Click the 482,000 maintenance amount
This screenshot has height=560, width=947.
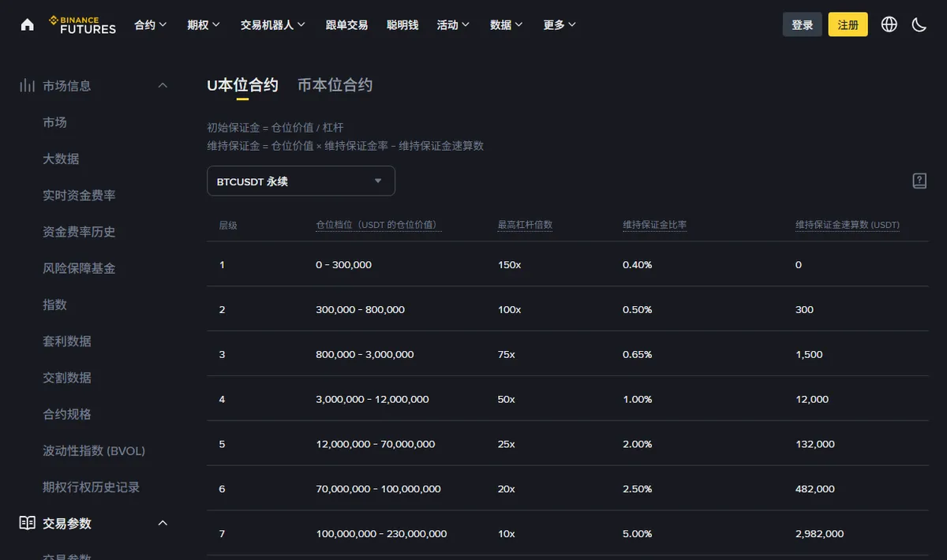click(x=815, y=489)
